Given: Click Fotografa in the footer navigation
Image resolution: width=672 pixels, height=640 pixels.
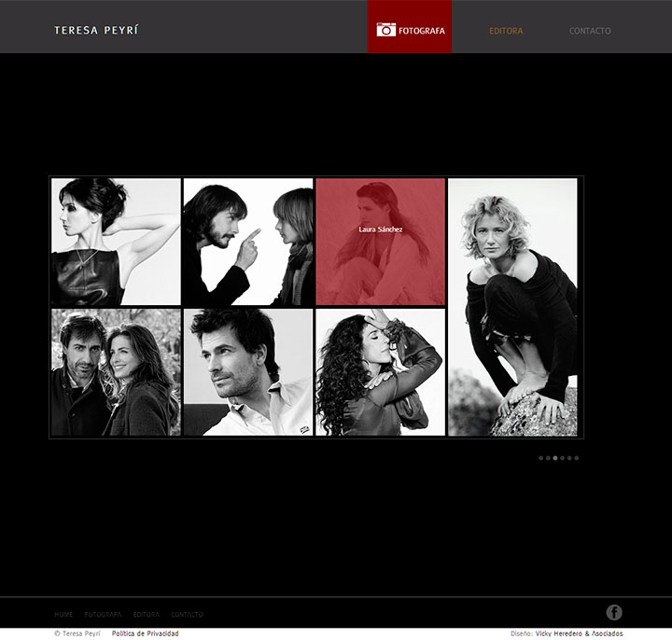Looking at the screenshot, I should pos(103,615).
